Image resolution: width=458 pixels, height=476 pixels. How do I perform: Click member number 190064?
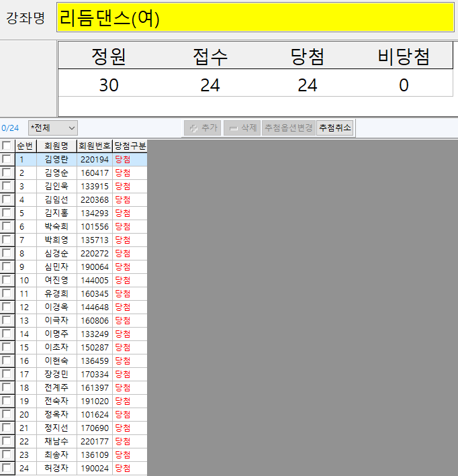(x=95, y=267)
